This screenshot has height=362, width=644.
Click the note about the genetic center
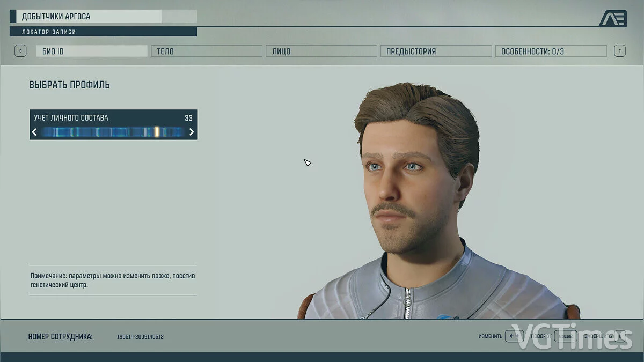pyautogui.click(x=113, y=280)
